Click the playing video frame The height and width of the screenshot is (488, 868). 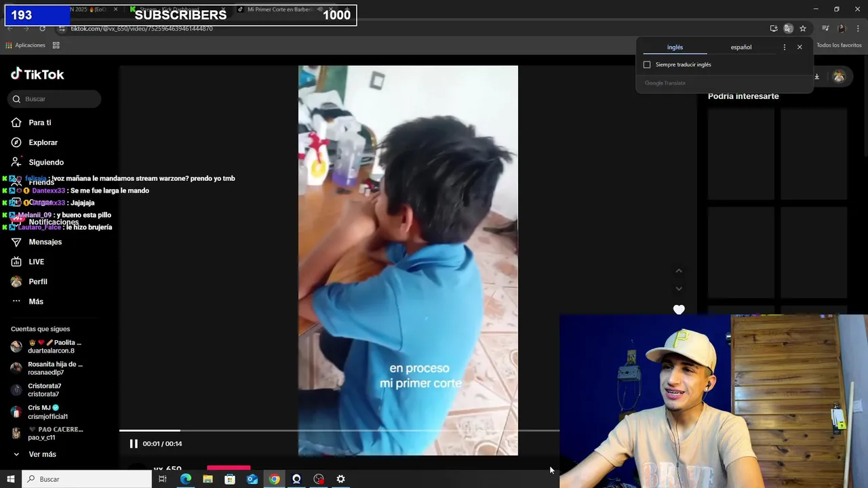[x=408, y=260]
